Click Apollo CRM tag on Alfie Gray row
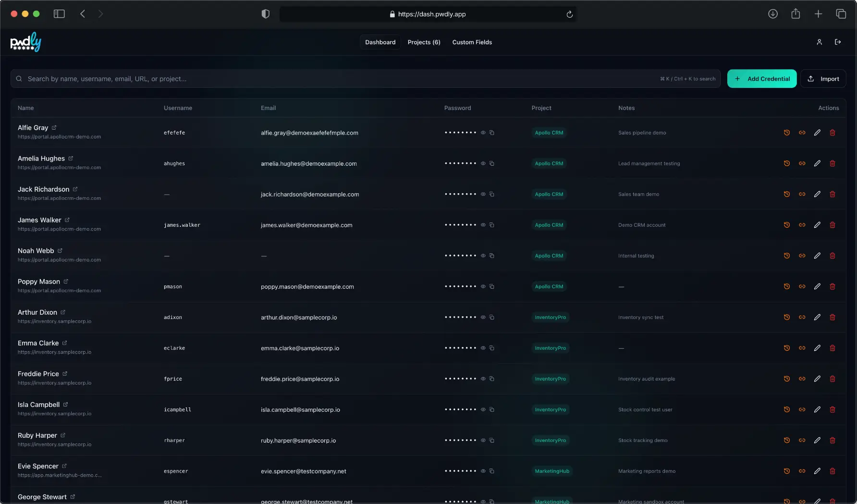The height and width of the screenshot is (504, 857). click(x=549, y=133)
